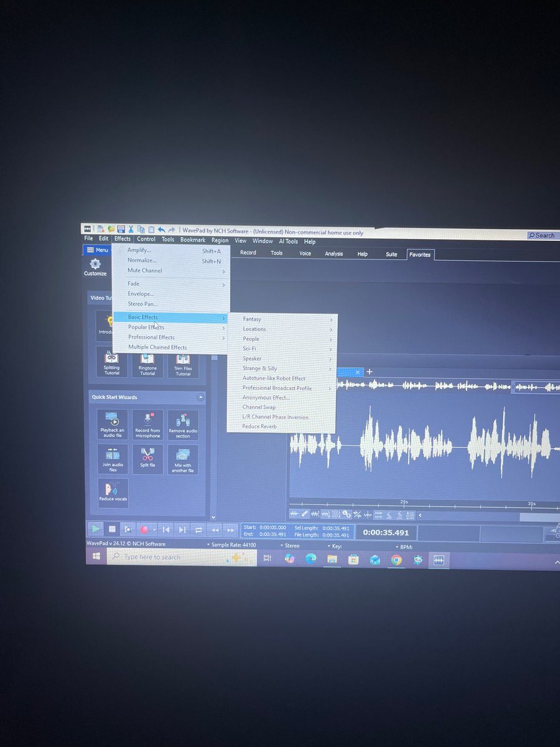Viewport: 560px width, 747px height.
Task: Expand the Popular Effects submenu
Action: (x=171, y=327)
